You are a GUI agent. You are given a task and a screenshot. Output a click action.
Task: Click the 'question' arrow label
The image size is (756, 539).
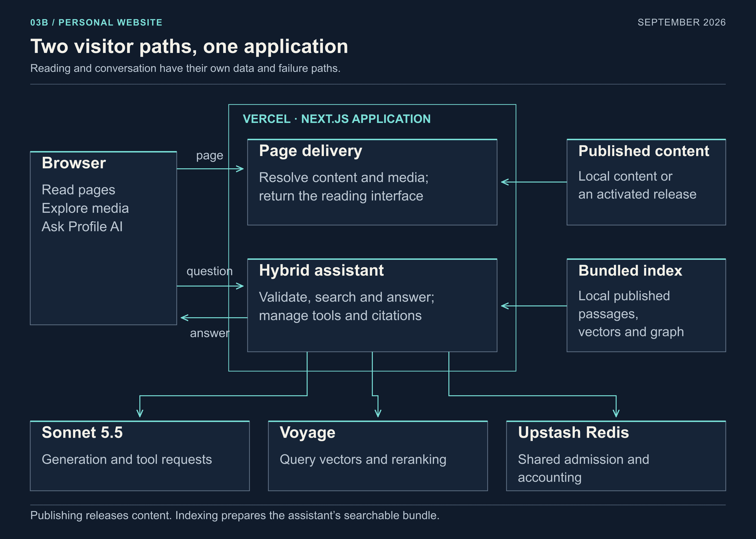tap(210, 271)
